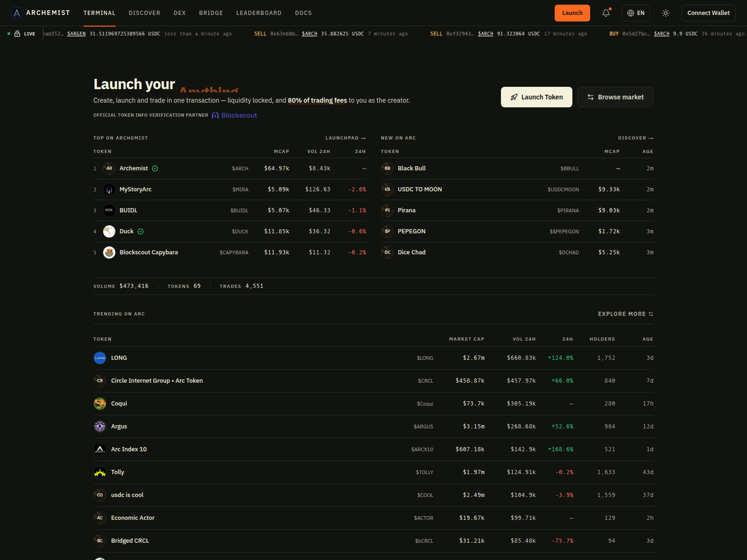Click the Black Bull BB avatar
747x560 pixels.
(388, 168)
